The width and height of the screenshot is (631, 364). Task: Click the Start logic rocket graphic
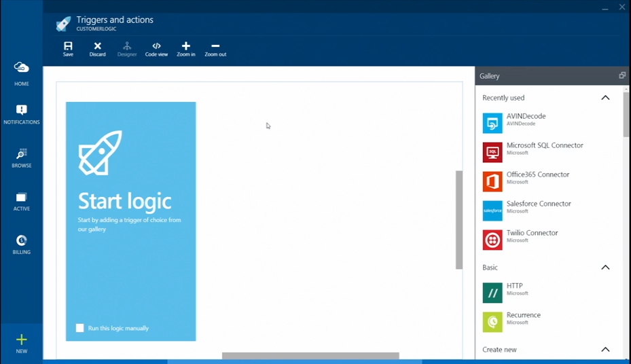pos(101,152)
